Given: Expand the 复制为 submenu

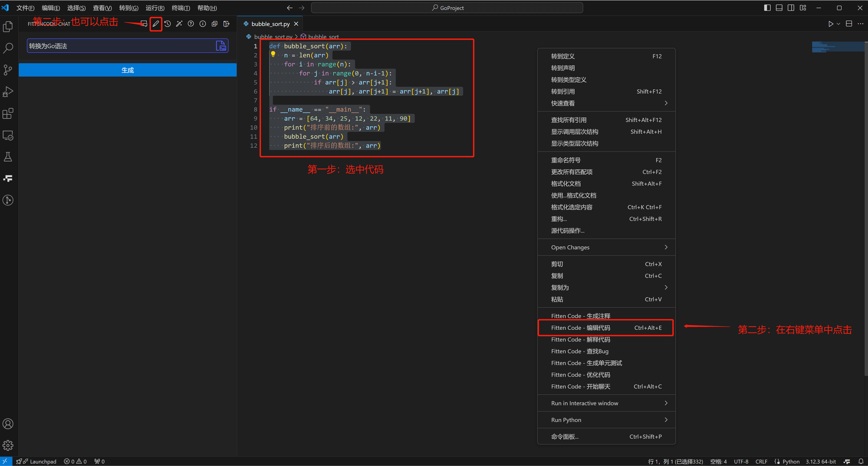Looking at the screenshot, I should [606, 288].
